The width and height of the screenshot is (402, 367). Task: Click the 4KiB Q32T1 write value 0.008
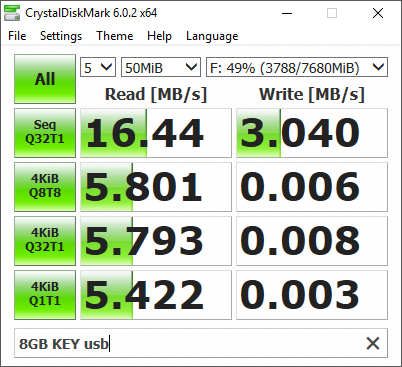(x=312, y=241)
